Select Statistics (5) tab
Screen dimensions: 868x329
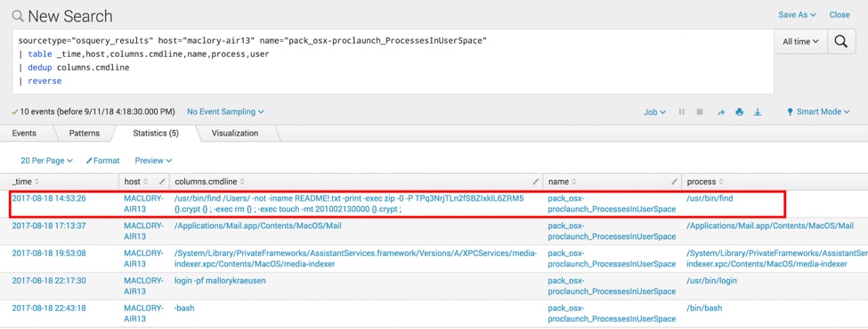click(156, 133)
